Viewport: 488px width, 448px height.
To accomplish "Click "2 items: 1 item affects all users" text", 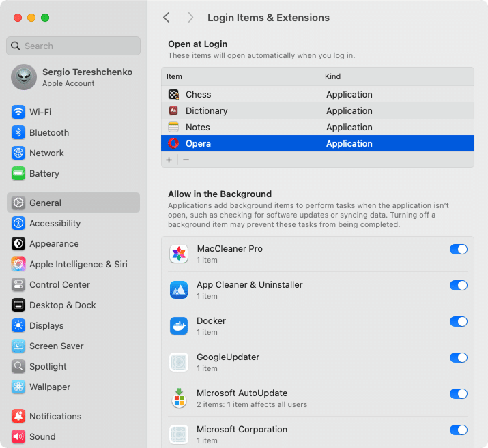I will (x=252, y=404).
